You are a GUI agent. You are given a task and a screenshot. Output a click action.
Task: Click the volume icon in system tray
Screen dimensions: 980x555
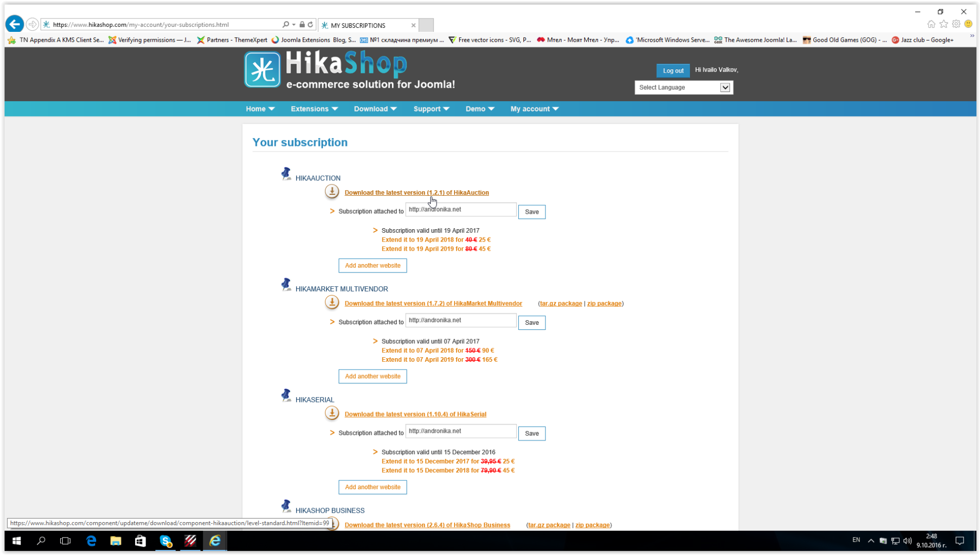point(908,541)
